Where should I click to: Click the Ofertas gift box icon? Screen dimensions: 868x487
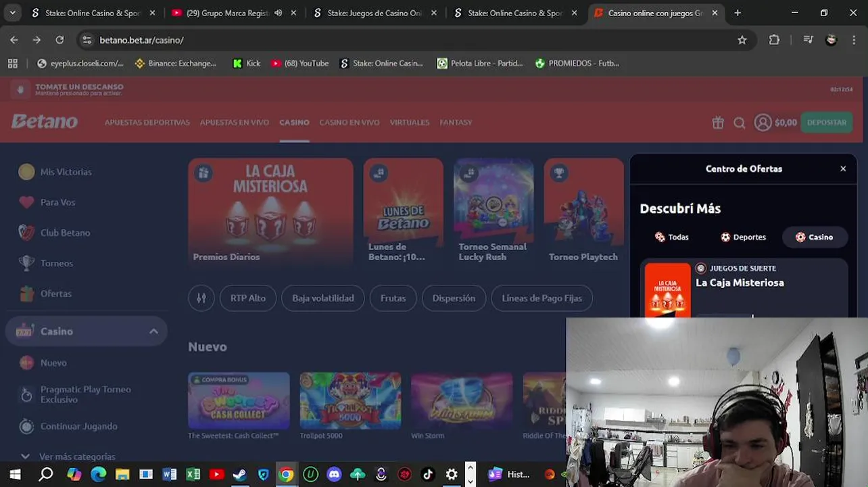(26, 294)
